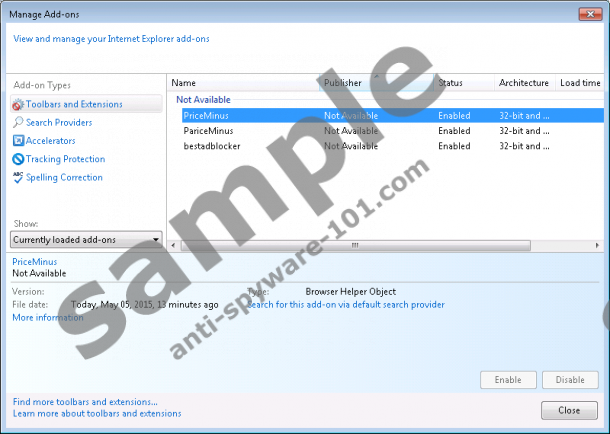Sort list by Publisher column header
This screenshot has height=434, width=610.
tap(343, 83)
